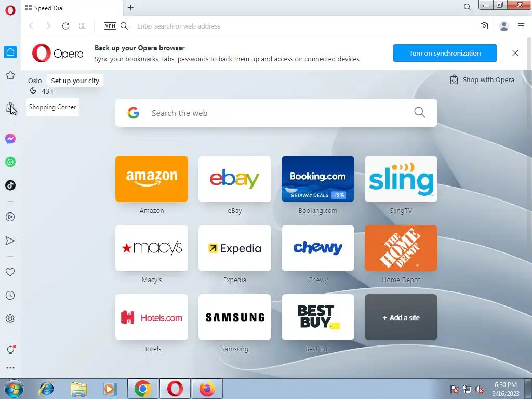Take a snapshot with camera icon

click(x=484, y=26)
